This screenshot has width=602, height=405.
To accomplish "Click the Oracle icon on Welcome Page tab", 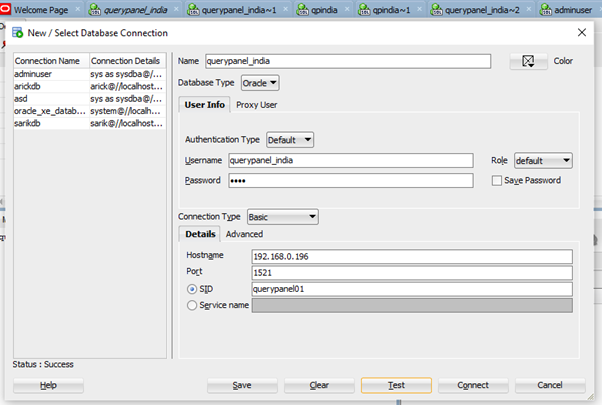I will 5,9.
